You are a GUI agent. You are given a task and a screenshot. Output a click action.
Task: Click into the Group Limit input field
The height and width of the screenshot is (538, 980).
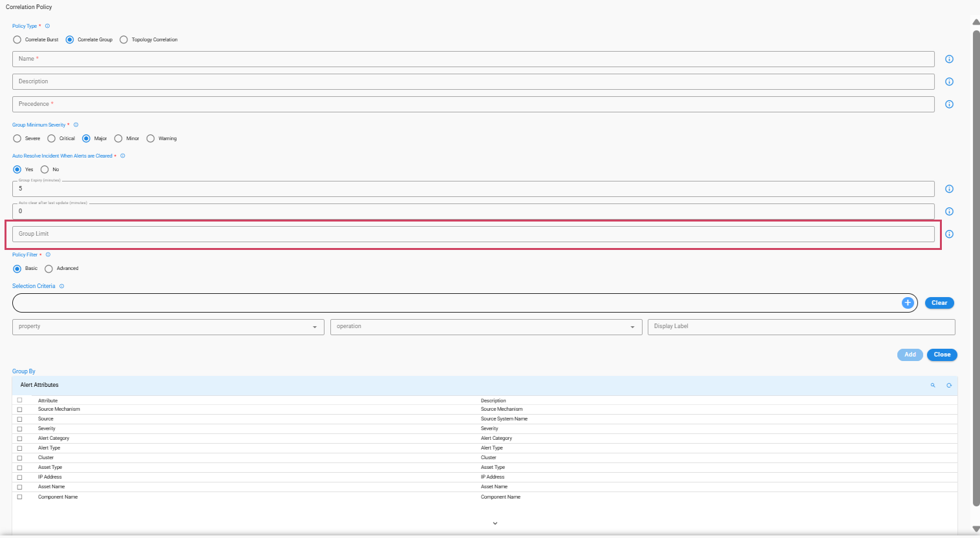coord(473,234)
